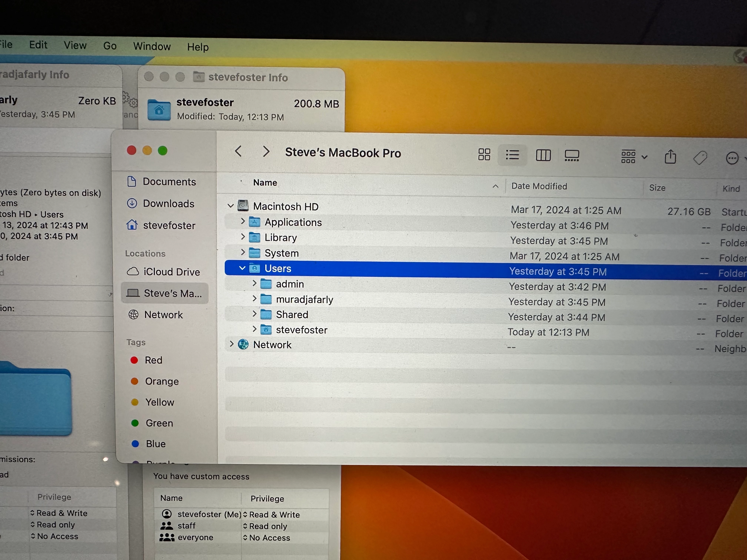Select the Library folder icon
The image size is (747, 560).
pyautogui.click(x=255, y=238)
